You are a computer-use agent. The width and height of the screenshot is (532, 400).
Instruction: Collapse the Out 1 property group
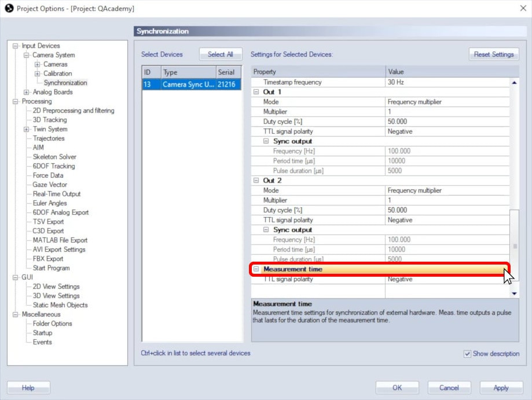click(257, 91)
